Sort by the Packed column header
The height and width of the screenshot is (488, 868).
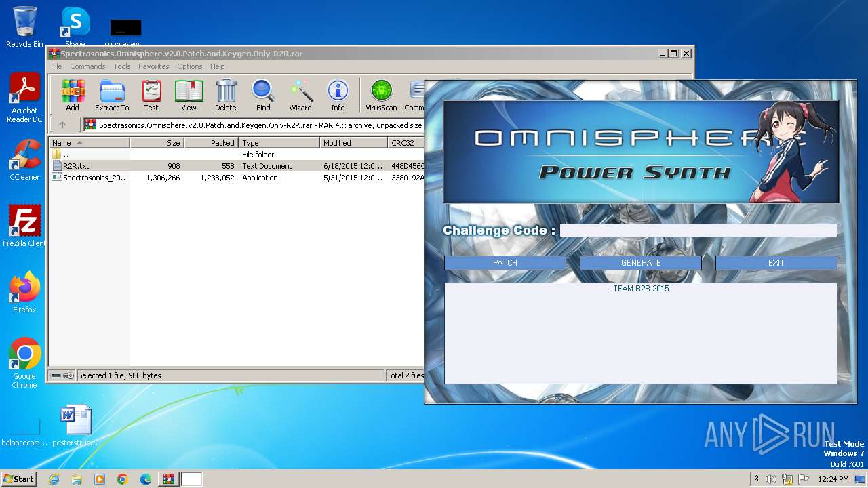point(211,143)
